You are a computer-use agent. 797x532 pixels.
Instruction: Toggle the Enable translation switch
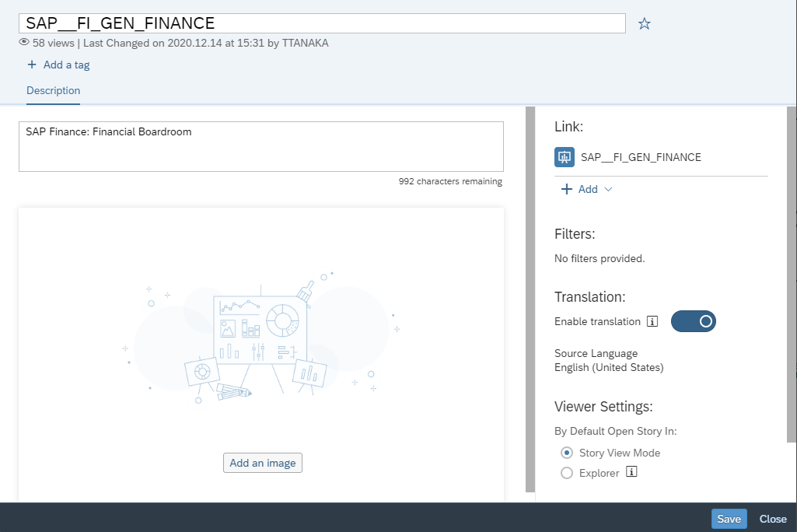[x=693, y=321]
